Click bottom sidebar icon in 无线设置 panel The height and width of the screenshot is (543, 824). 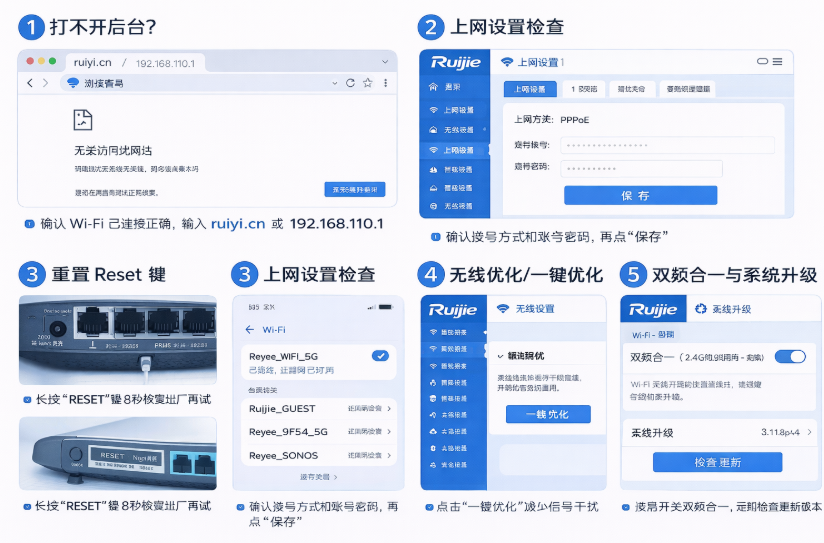coord(433,465)
